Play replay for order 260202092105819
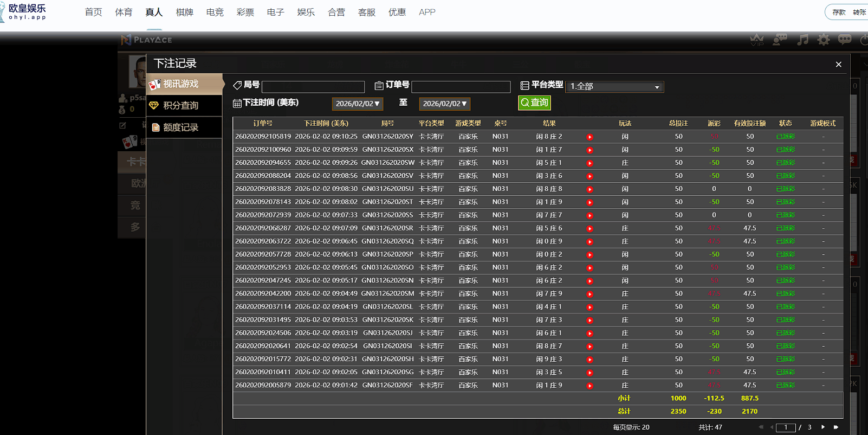 [590, 137]
